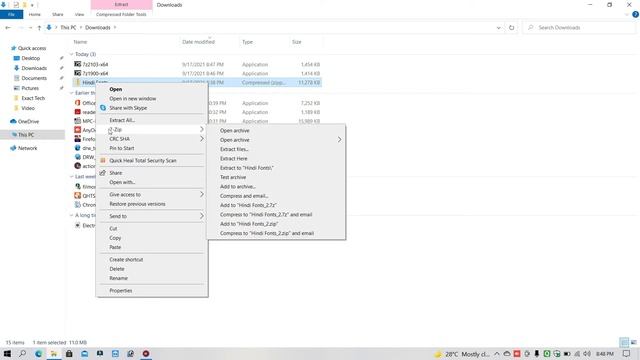Screen dimensions: 640x360
Task: Click the Skype icon in context menu
Action: [x=103, y=108]
